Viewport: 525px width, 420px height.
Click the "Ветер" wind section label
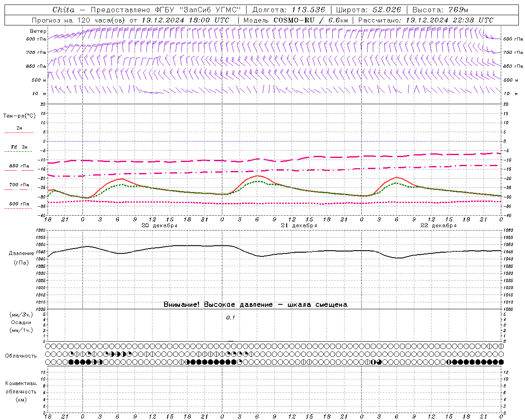(38, 31)
